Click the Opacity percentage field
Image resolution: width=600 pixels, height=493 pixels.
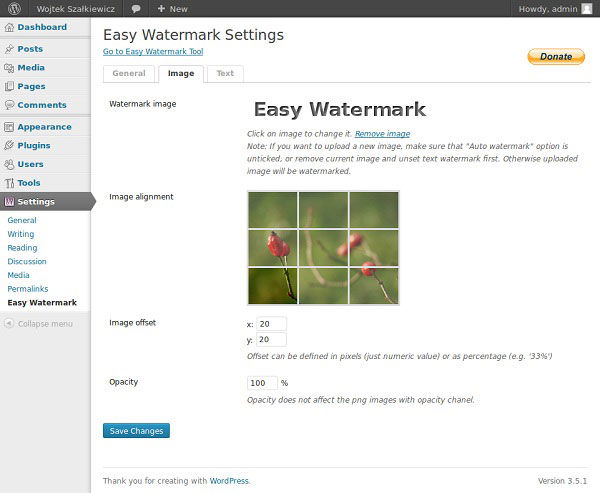point(261,383)
